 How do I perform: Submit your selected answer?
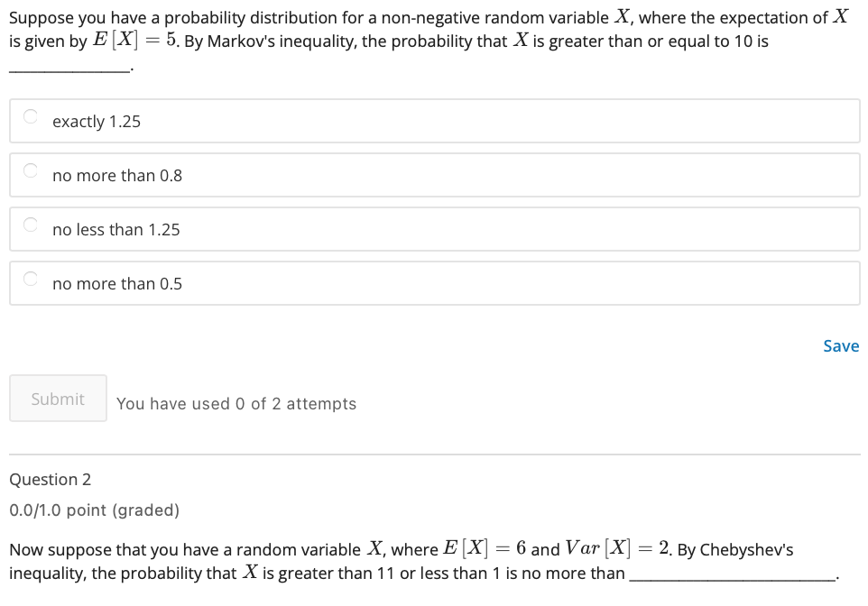(57, 398)
